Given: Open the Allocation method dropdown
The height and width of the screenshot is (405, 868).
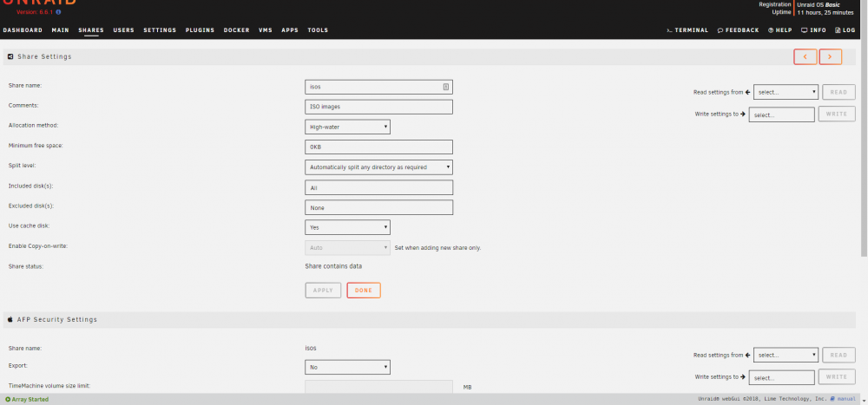Looking at the screenshot, I should (348, 127).
